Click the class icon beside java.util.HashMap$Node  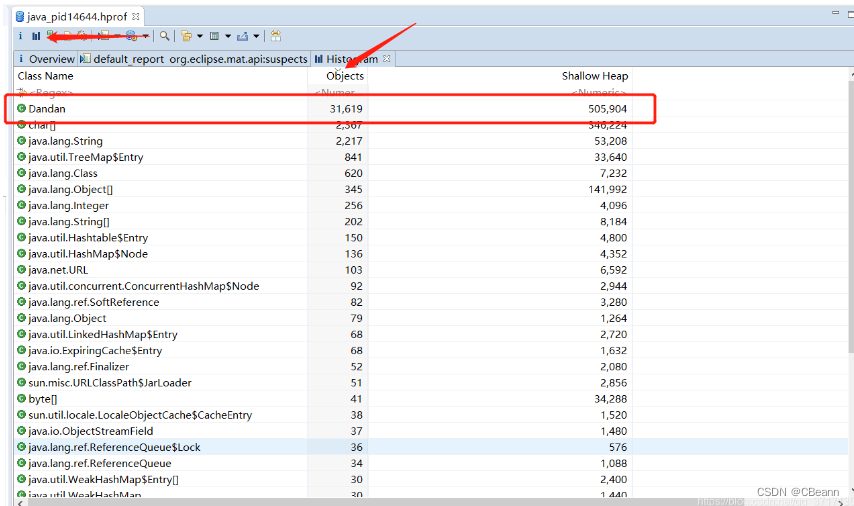tap(21, 253)
